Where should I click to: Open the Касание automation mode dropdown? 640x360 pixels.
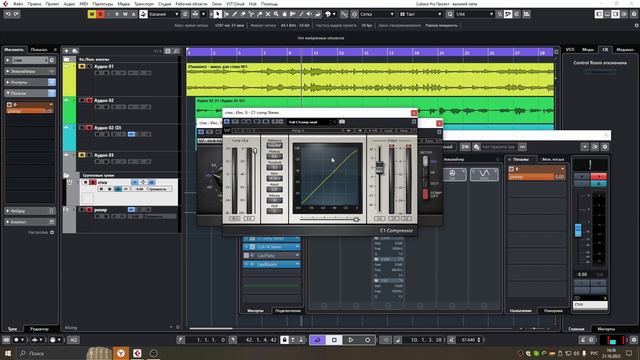pyautogui.click(x=164, y=14)
